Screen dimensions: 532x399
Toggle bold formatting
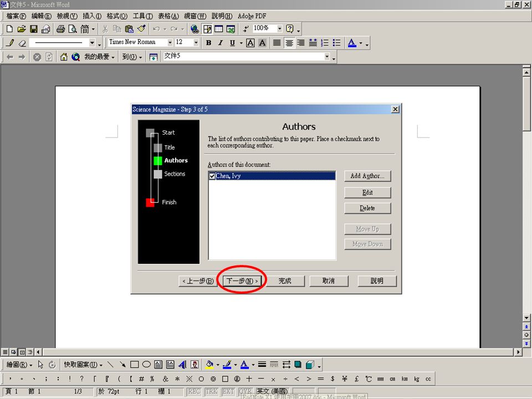pos(209,43)
